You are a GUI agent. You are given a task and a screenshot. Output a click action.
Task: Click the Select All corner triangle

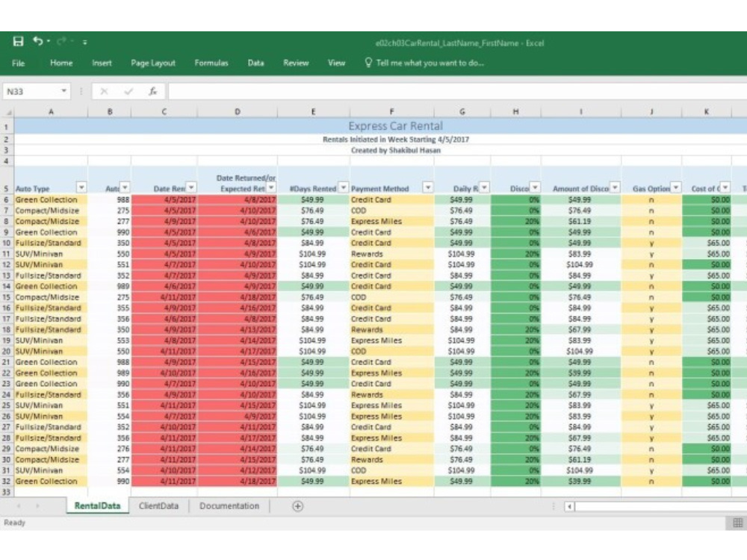[x=7, y=112]
